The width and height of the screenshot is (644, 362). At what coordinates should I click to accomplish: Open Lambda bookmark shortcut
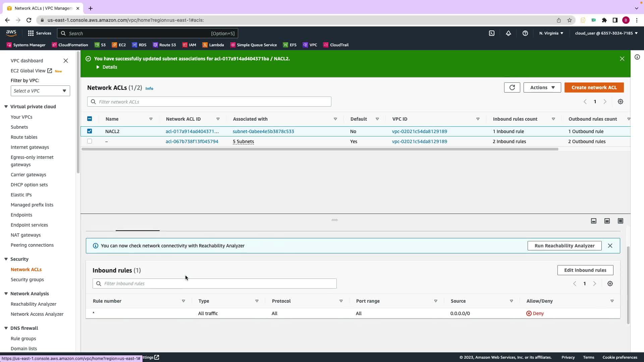[213, 45]
